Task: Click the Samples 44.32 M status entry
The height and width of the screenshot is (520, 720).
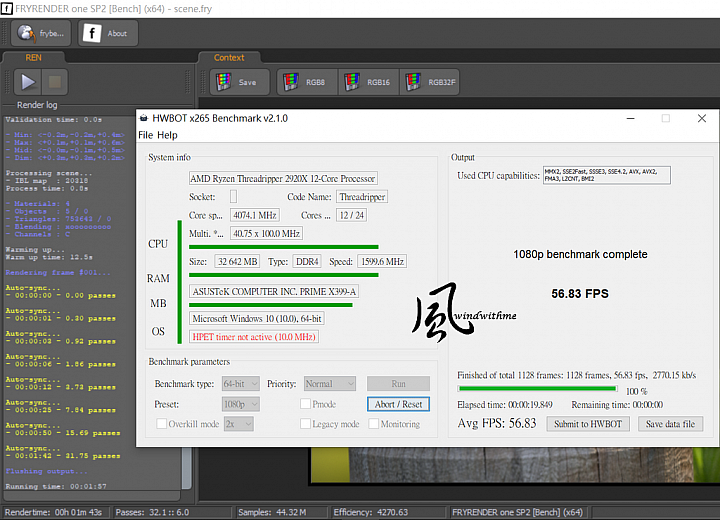Action: coord(272,512)
